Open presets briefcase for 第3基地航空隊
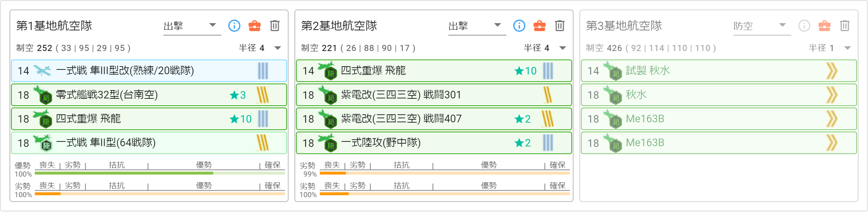Viewport: 868px width, 212px height. [x=825, y=26]
